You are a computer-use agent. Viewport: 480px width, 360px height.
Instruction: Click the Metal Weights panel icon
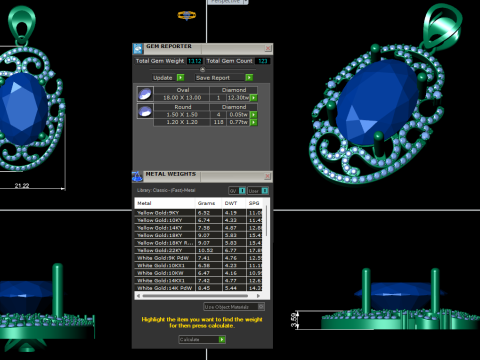(137, 176)
